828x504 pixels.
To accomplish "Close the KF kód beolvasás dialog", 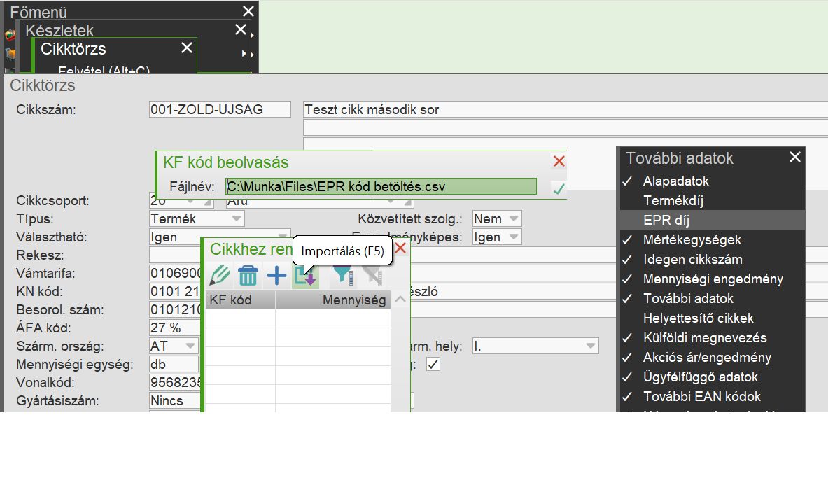I will pyautogui.click(x=559, y=161).
